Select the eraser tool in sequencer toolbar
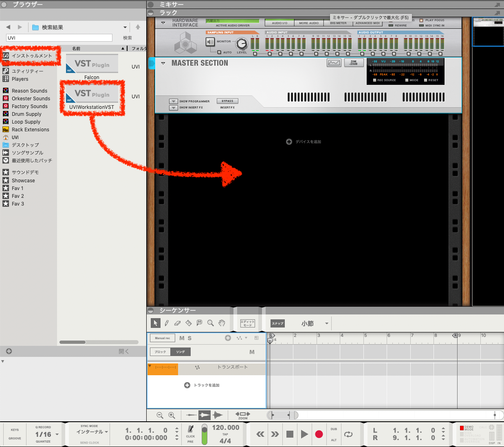The image size is (504, 447). click(177, 323)
